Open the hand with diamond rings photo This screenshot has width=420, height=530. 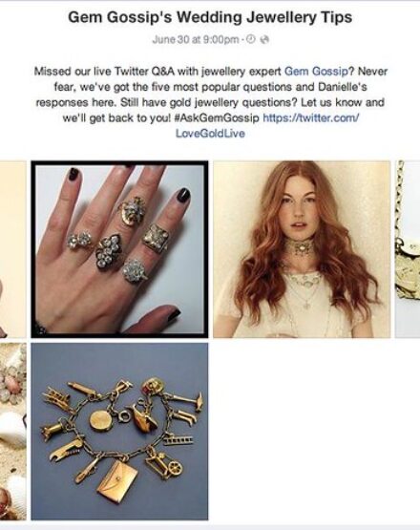[119, 249]
